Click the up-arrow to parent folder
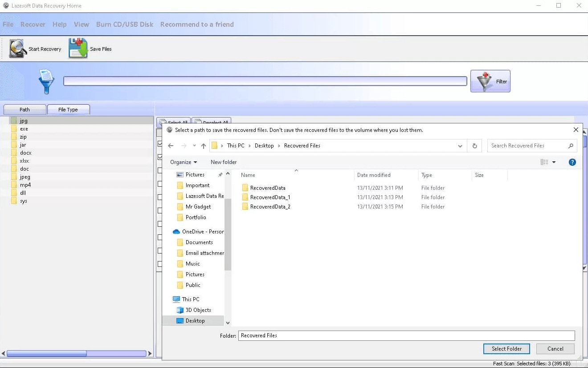This screenshot has height=368, width=588. (204, 146)
